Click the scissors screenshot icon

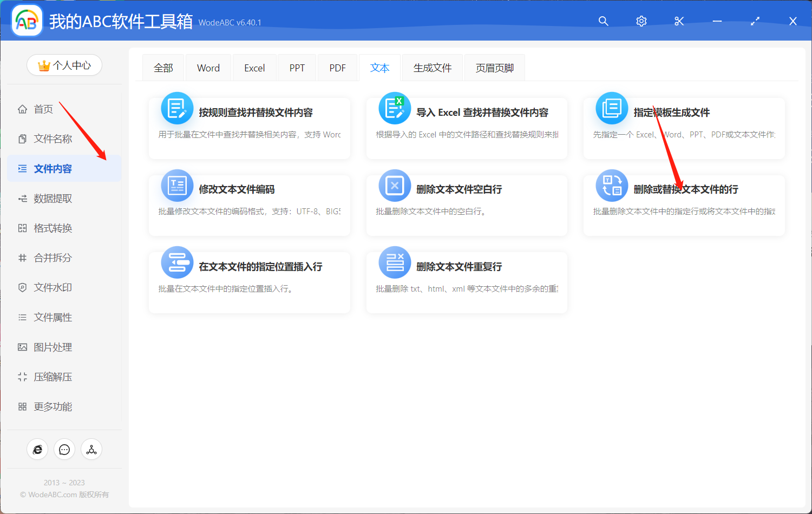coord(679,21)
